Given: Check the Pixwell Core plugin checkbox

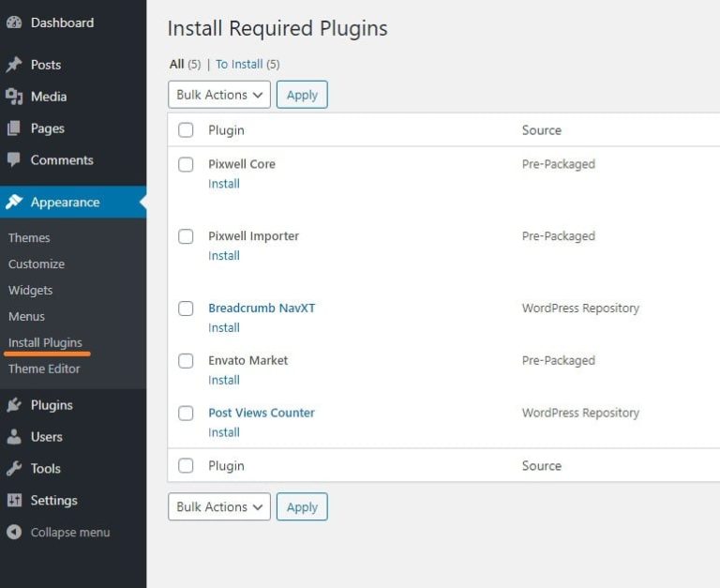Looking at the screenshot, I should [x=186, y=164].
